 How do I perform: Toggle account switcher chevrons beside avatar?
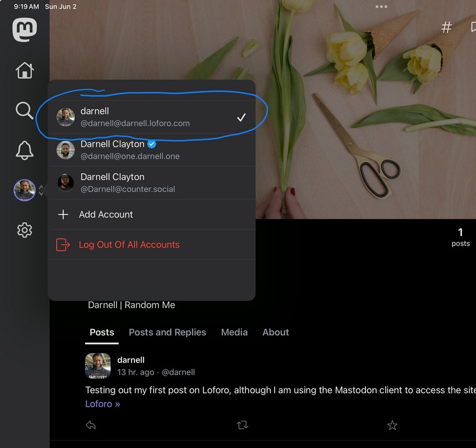click(x=41, y=191)
